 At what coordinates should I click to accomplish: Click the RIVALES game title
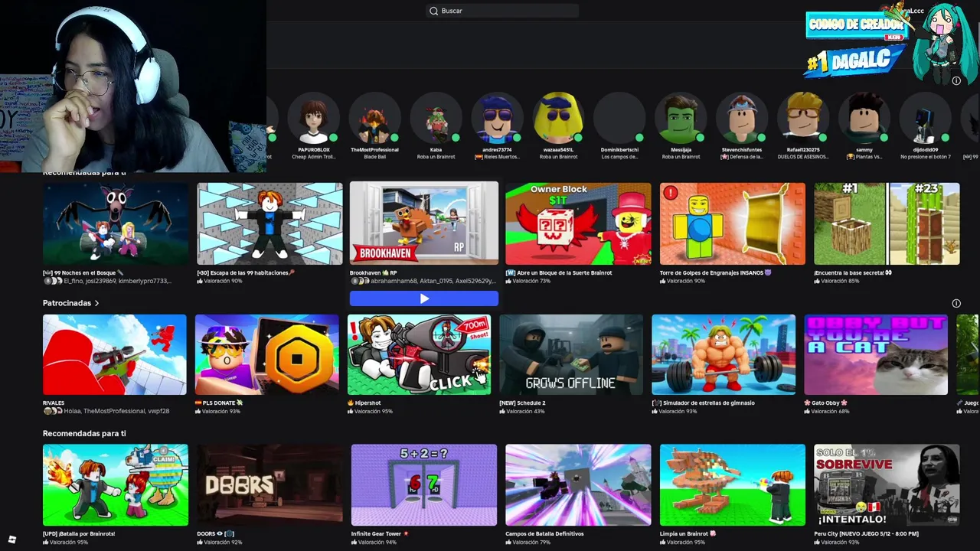click(54, 403)
